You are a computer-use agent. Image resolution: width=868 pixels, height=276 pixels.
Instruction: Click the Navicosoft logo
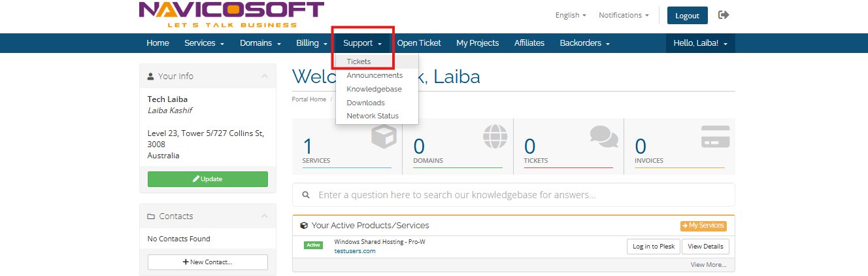pyautogui.click(x=231, y=14)
